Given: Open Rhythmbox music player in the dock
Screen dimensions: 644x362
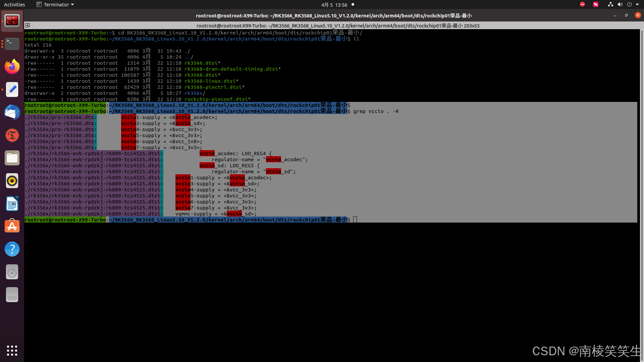Looking at the screenshot, I should tap(12, 181).
